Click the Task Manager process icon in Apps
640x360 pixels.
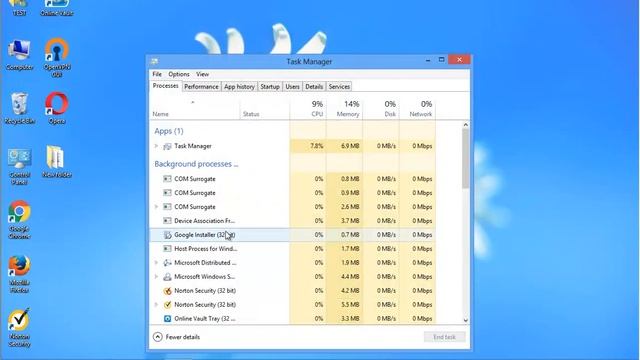click(x=167, y=146)
